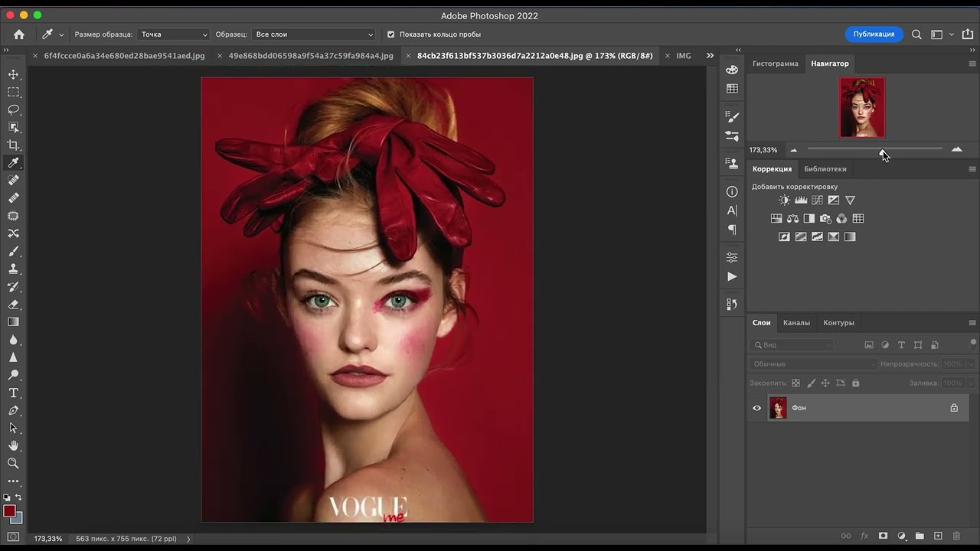The image size is (980, 551).
Task: Toggle the show sampling ring checkbox
Action: [390, 34]
